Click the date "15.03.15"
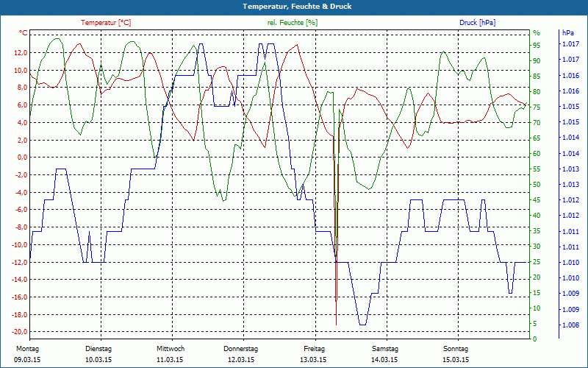The width and height of the screenshot is (588, 368). (456, 360)
